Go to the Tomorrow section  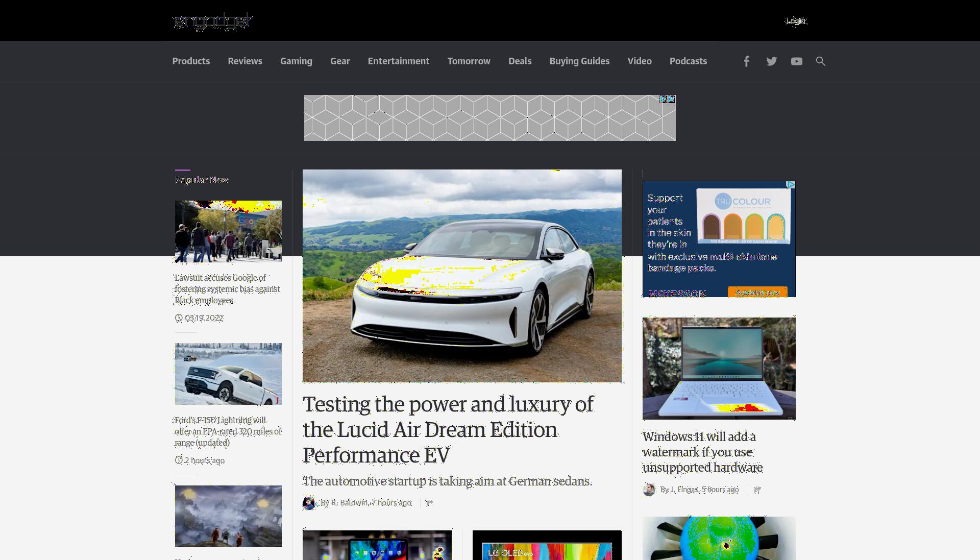tap(469, 61)
